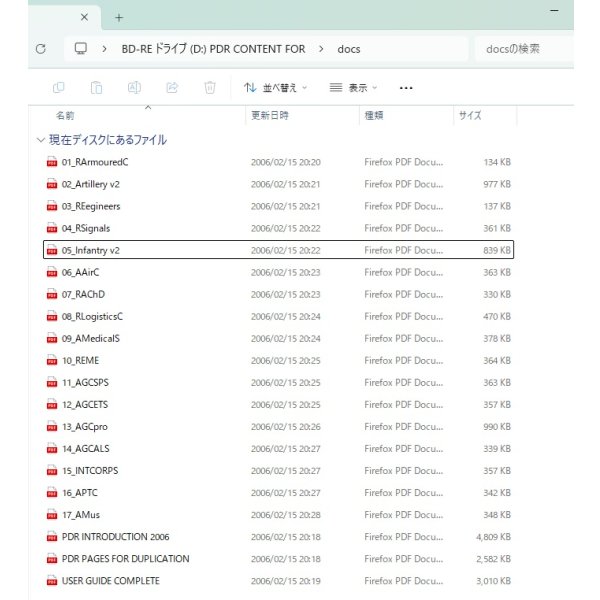
Task: Sort by サイズ column header
Action: point(470,116)
